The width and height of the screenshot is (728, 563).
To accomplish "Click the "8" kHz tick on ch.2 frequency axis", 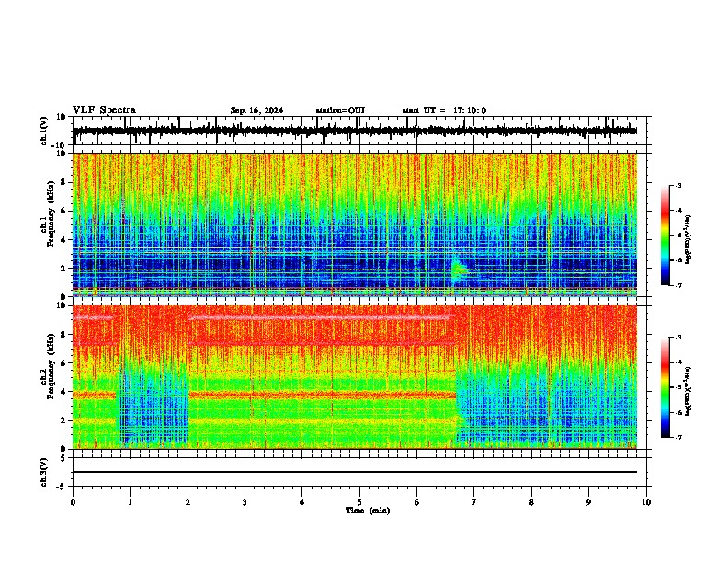I will [63, 335].
